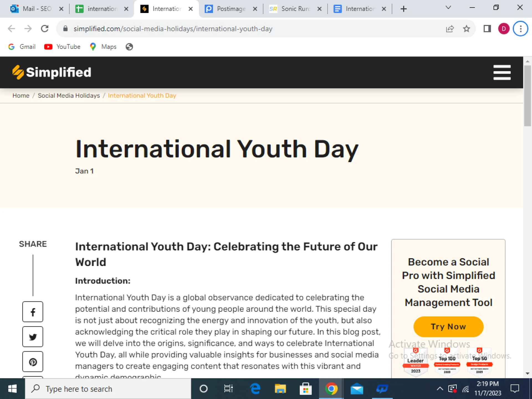Click the Simplified logo
This screenshot has height=399, width=532.
click(51, 72)
